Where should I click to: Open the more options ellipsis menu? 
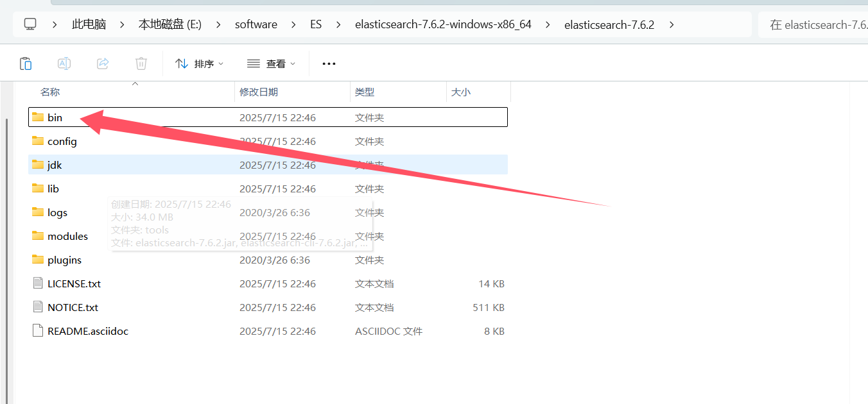(x=329, y=63)
